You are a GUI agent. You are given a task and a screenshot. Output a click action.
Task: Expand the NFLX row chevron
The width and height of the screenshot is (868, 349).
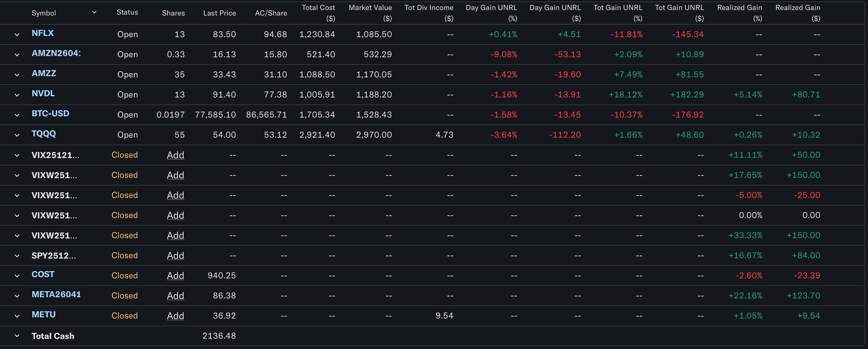pyautogui.click(x=17, y=35)
